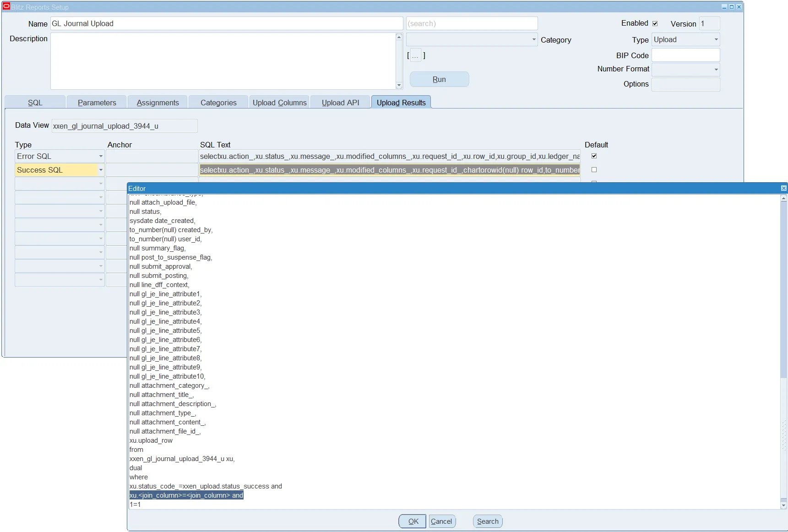Viewport: 788px width, 532px height.
Task: Click the Description scrollbar down arrow
Action: (399, 85)
